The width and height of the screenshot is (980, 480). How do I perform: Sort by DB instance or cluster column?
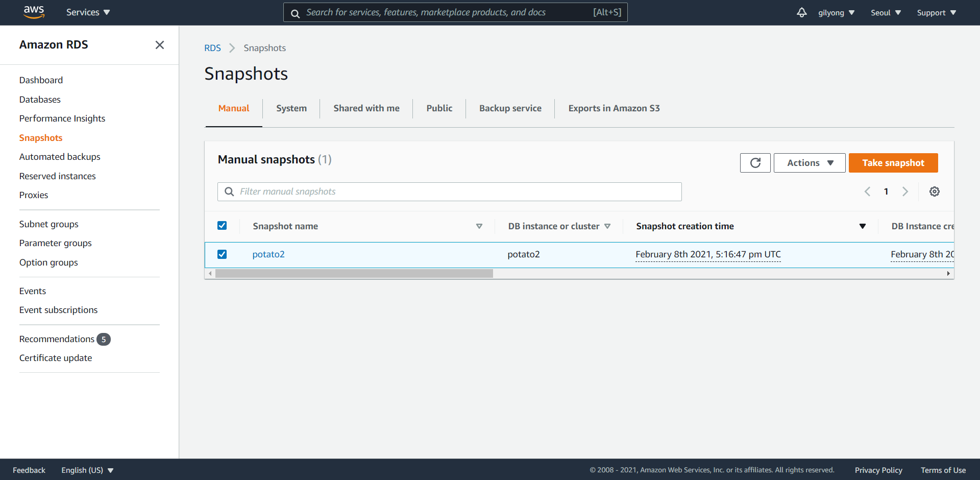click(x=559, y=226)
